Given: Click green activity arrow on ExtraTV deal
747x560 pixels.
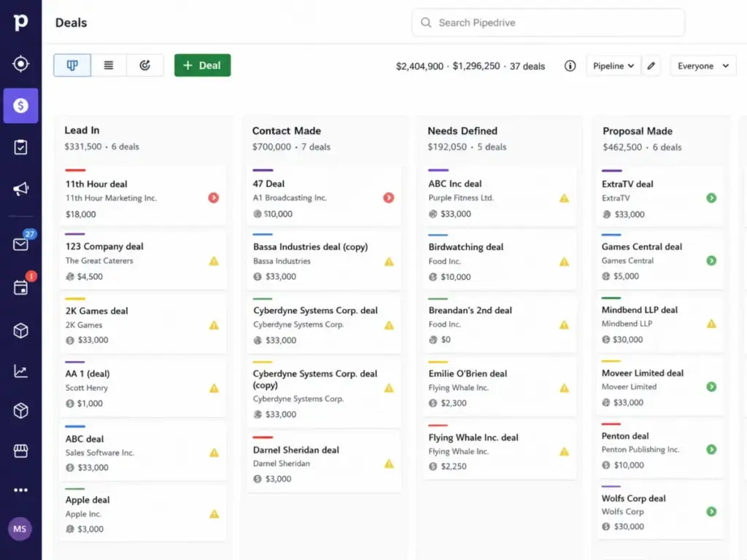Looking at the screenshot, I should point(711,198).
